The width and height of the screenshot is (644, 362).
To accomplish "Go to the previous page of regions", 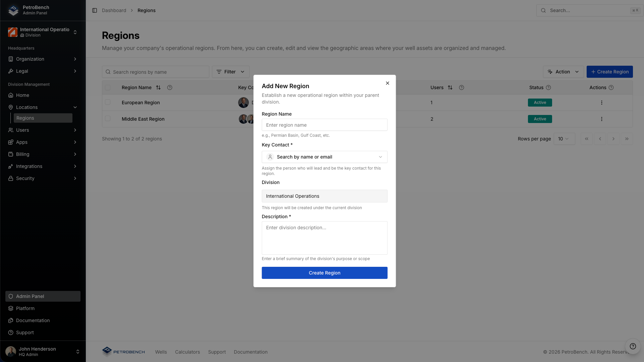I will (x=600, y=139).
